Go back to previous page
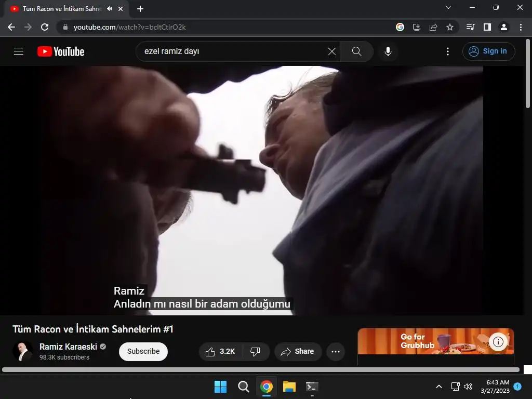532x399 pixels. tap(11, 27)
